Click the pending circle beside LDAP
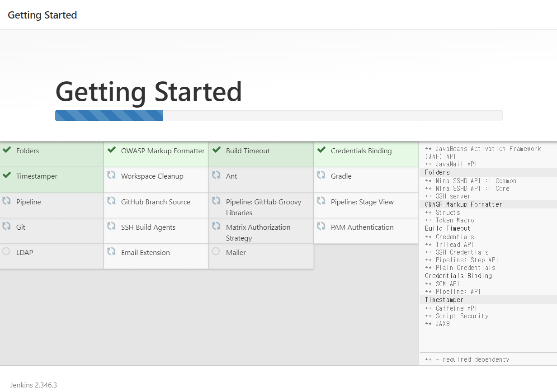The image size is (557, 392). [6, 251]
